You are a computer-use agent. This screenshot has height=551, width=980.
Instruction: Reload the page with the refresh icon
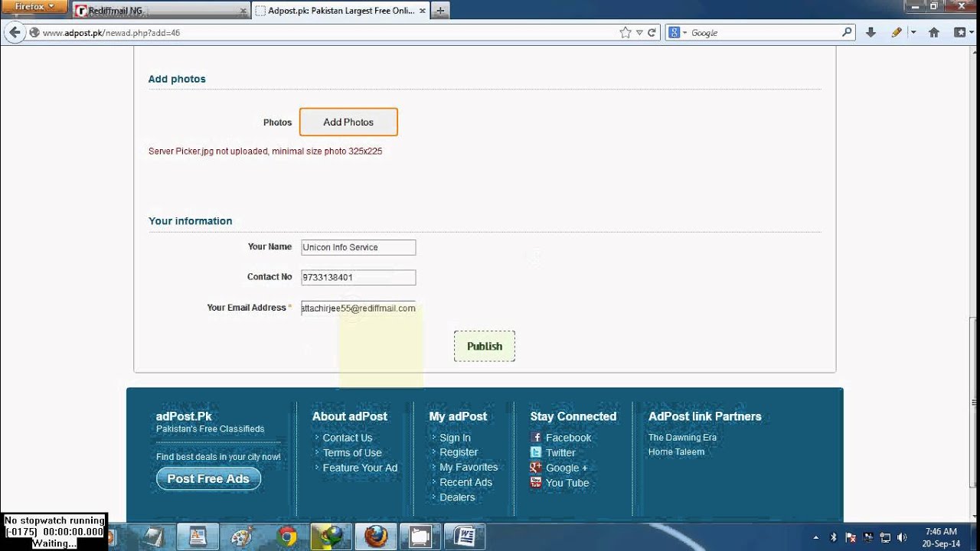pyautogui.click(x=652, y=33)
